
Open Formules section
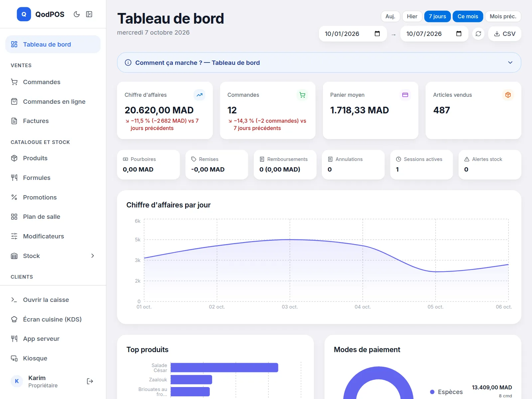point(53,178)
